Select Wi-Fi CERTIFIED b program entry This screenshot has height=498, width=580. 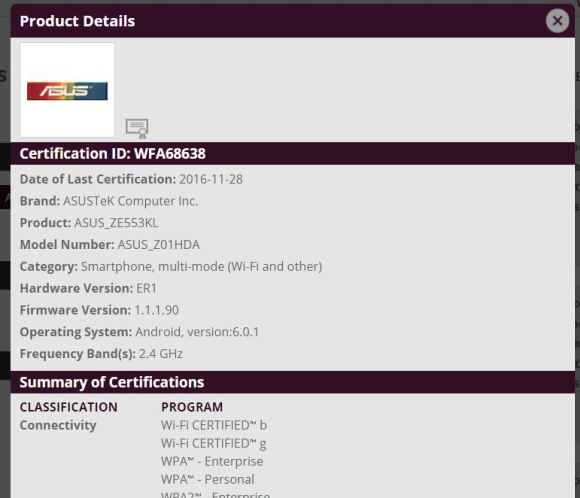tap(214, 425)
